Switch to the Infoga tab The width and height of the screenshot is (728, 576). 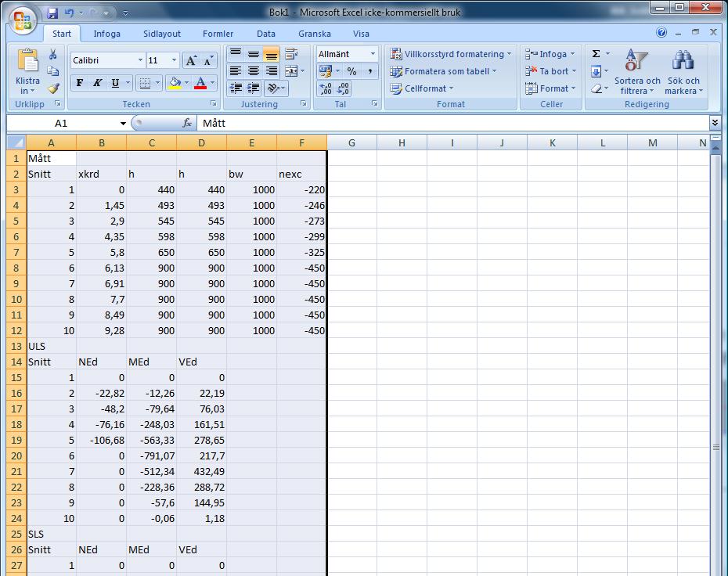(x=106, y=34)
